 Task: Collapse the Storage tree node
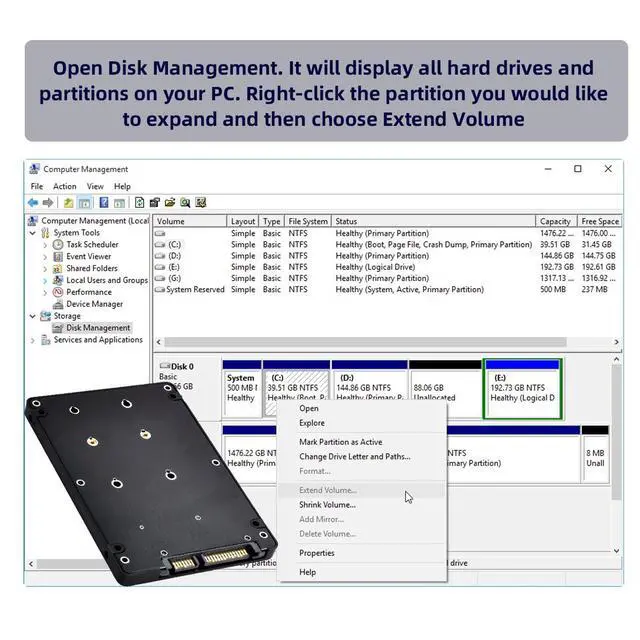click(x=33, y=316)
